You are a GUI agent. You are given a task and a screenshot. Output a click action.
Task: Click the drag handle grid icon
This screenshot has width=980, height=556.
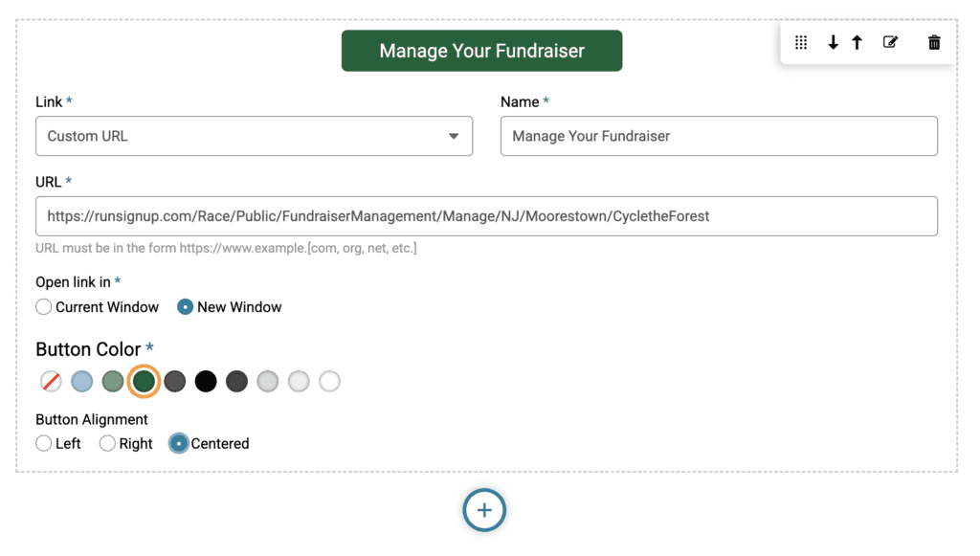pyautogui.click(x=801, y=42)
